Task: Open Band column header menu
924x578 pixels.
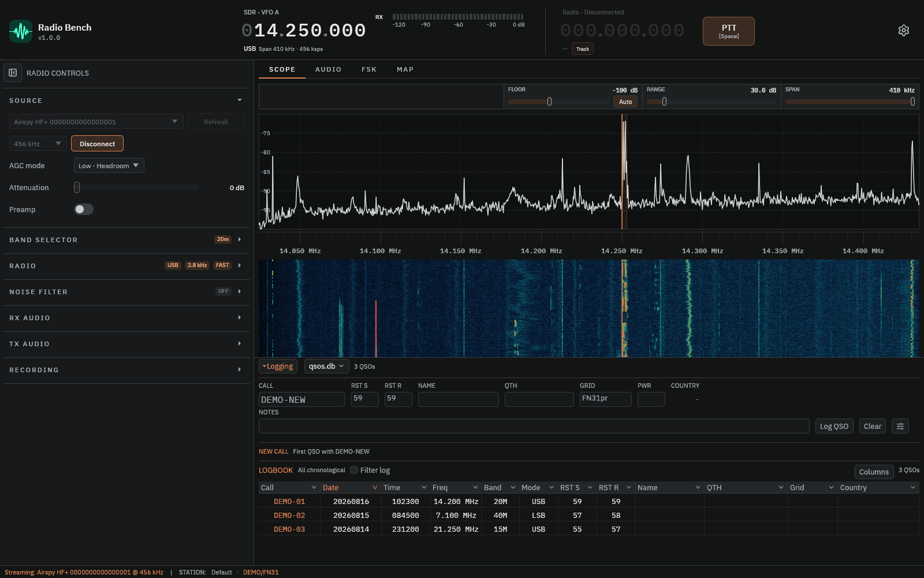Action: 512,487
